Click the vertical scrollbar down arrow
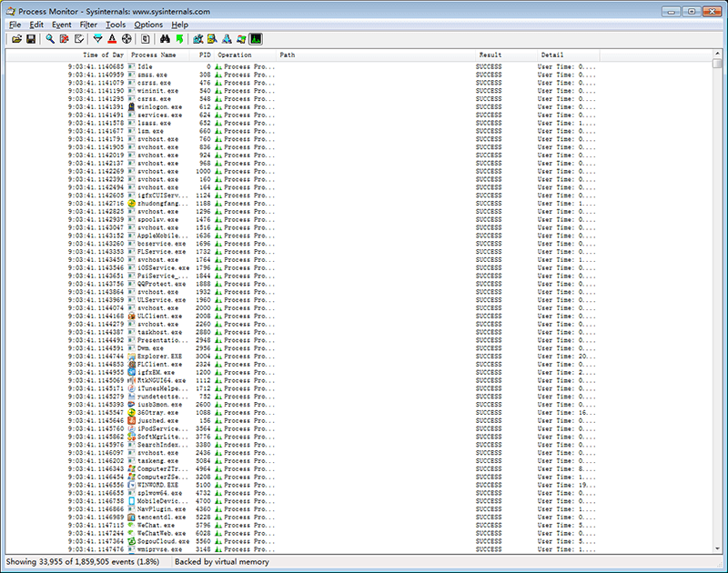The image size is (728, 573). [718, 548]
